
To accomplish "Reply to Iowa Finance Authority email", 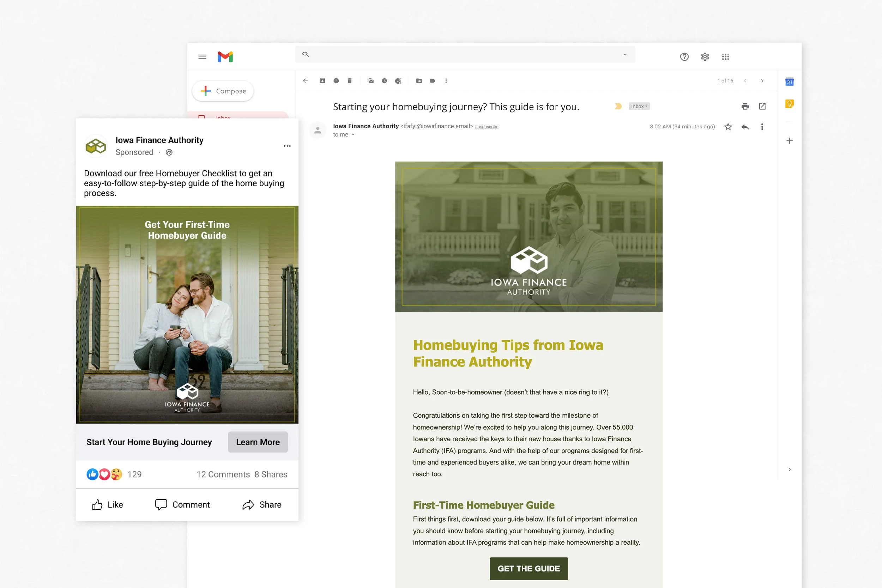I will point(745,127).
